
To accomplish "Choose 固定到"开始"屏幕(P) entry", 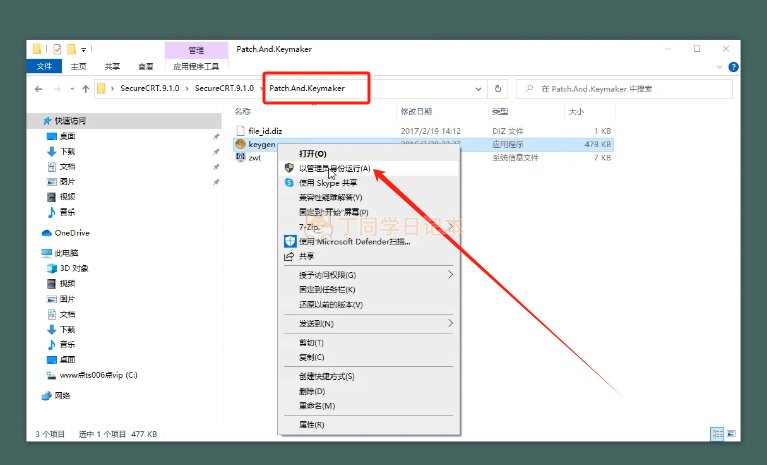I will [369, 212].
